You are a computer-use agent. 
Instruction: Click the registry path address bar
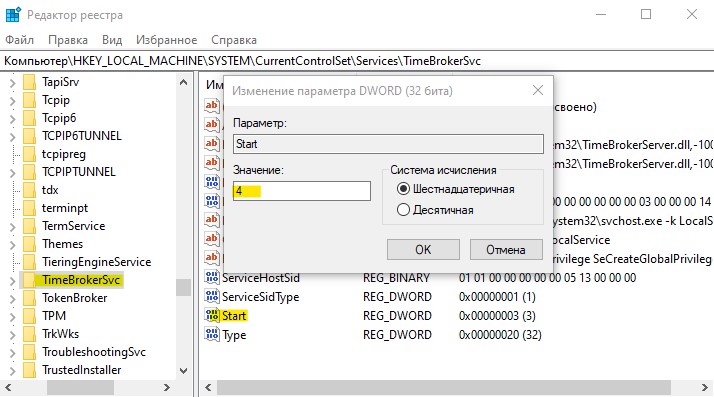tap(357, 61)
